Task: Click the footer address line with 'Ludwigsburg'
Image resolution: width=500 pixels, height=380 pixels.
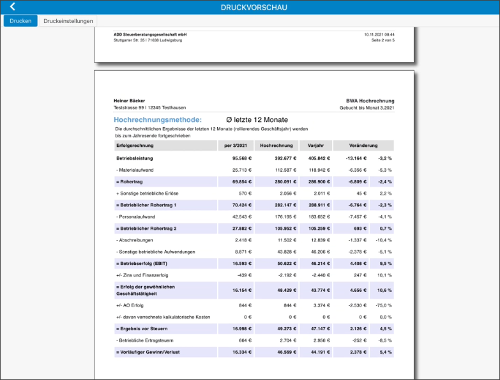Action: pos(148,40)
